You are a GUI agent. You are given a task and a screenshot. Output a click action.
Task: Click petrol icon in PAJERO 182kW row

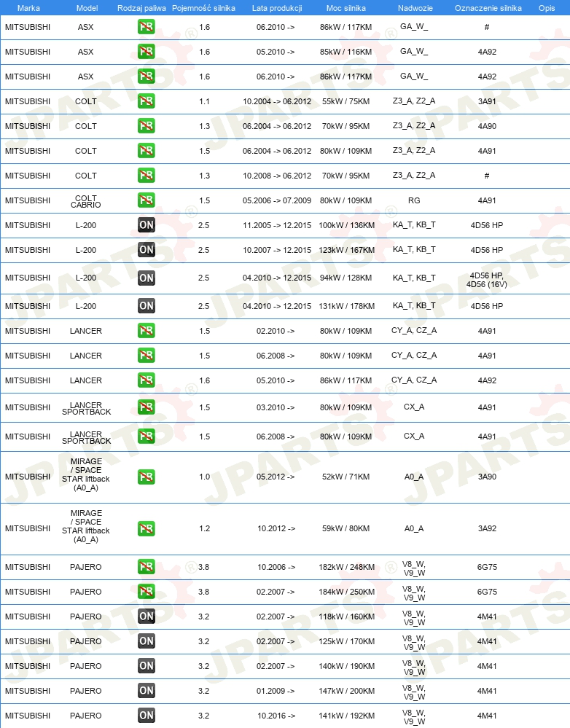pyautogui.click(x=147, y=567)
